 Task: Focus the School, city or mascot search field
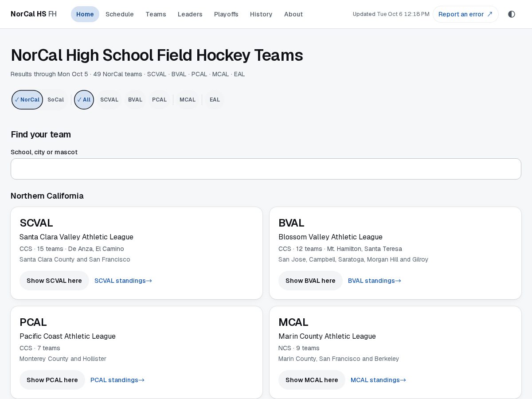266,169
